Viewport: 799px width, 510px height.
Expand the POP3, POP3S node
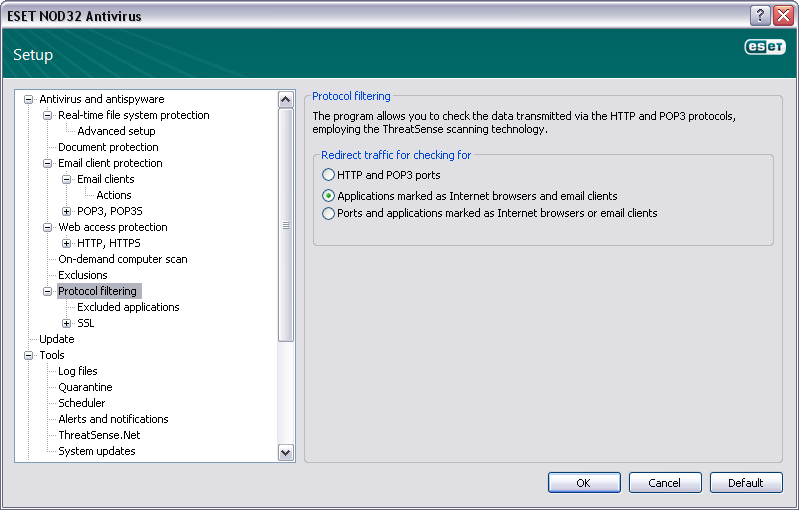coord(66,211)
